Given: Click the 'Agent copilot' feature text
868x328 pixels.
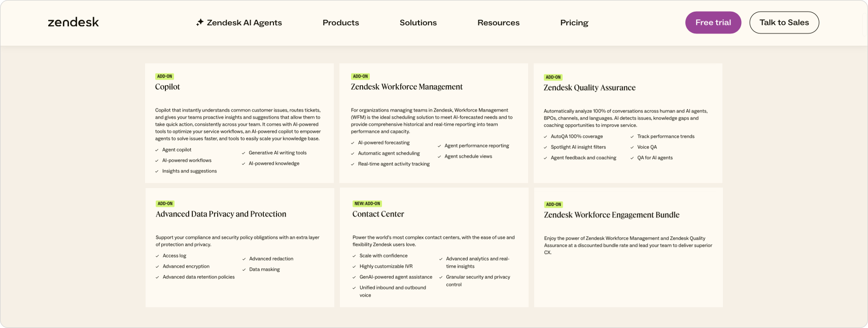Looking at the screenshot, I should click(x=177, y=150).
